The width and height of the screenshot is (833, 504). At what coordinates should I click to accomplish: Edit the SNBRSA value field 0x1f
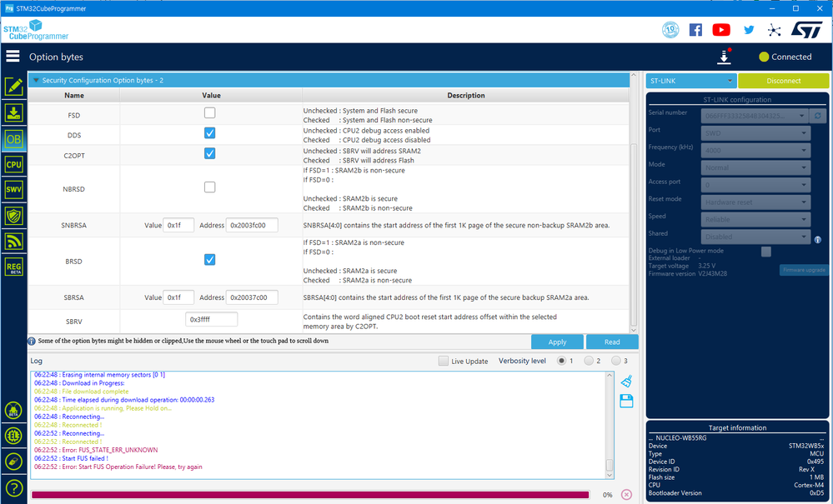(178, 225)
